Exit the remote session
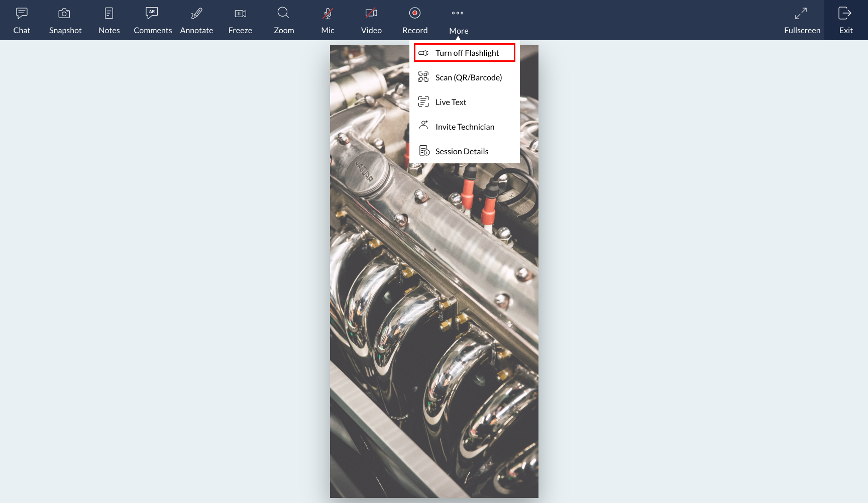 coord(845,20)
